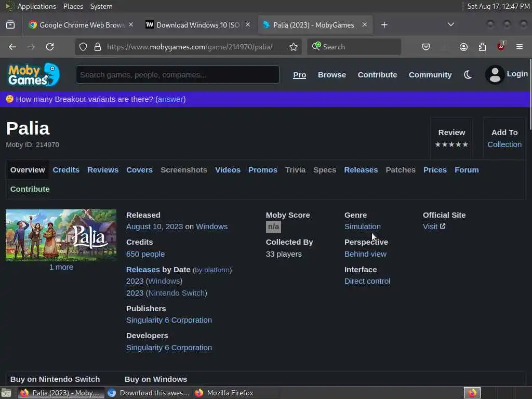Select the Overview tab
The height and width of the screenshot is (399, 532).
pos(28,170)
